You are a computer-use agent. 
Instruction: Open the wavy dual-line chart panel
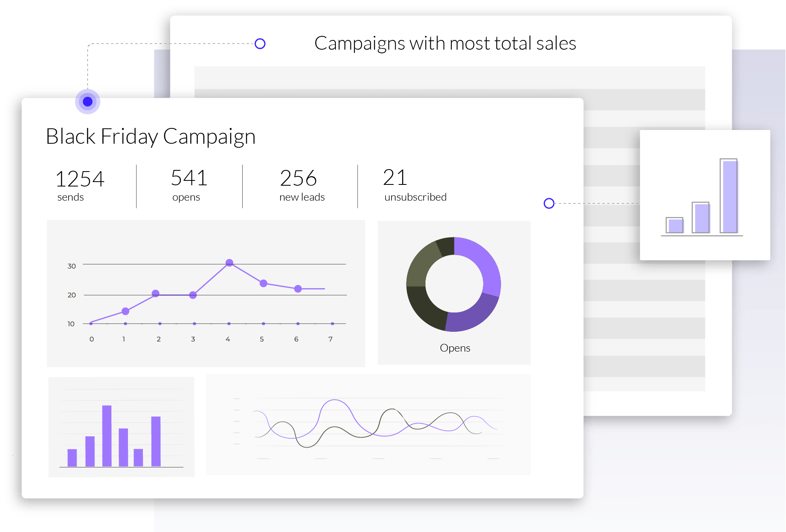[368, 424]
